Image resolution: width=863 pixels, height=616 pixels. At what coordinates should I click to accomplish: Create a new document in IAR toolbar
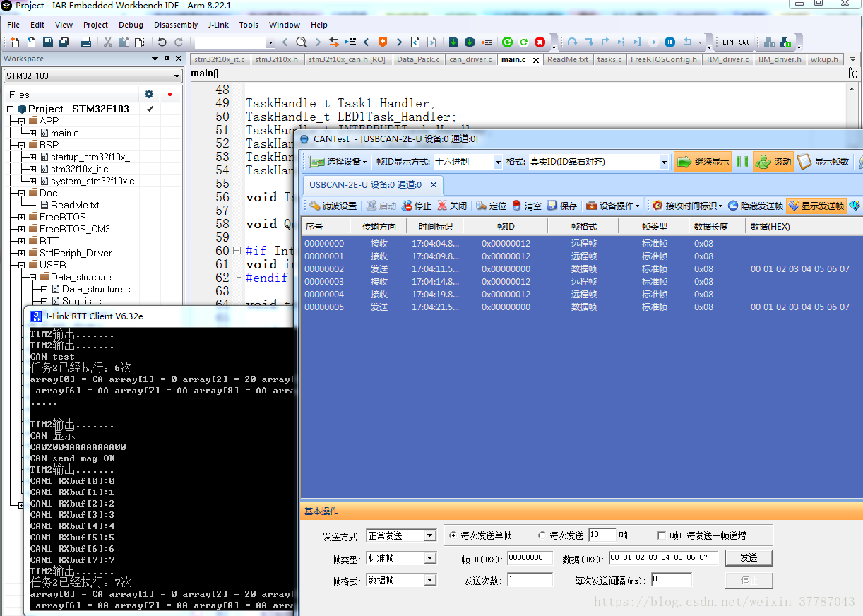15,42
